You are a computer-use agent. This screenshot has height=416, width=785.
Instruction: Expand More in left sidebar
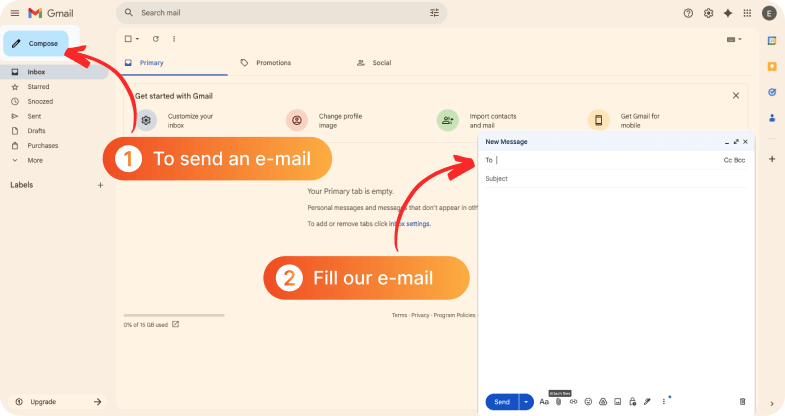pyautogui.click(x=34, y=160)
